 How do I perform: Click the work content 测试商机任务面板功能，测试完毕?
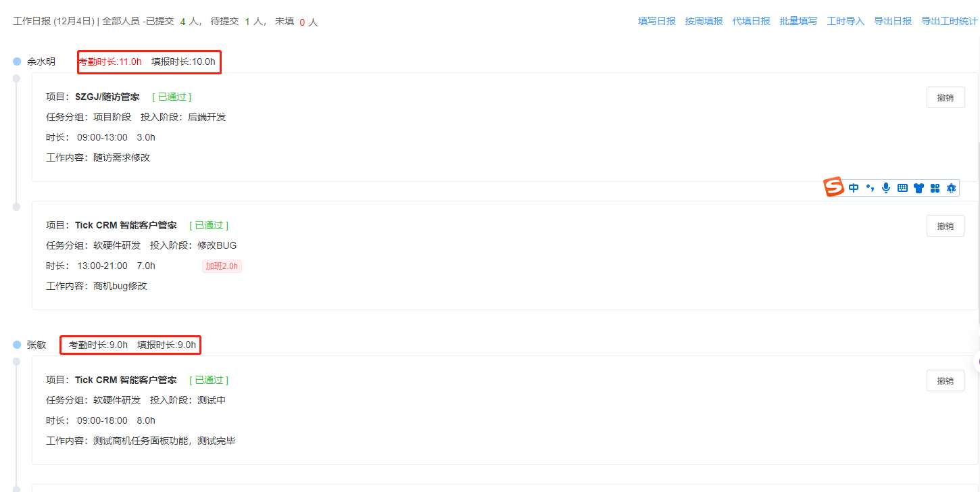[164, 441]
